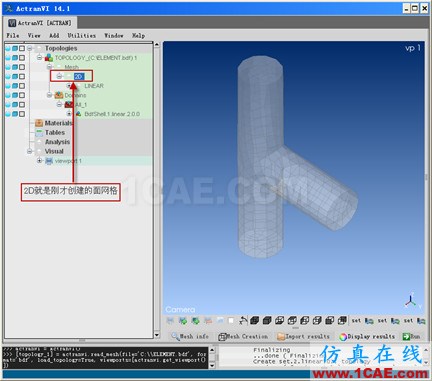Click the first wireframe cube view icon

click(280, 321)
